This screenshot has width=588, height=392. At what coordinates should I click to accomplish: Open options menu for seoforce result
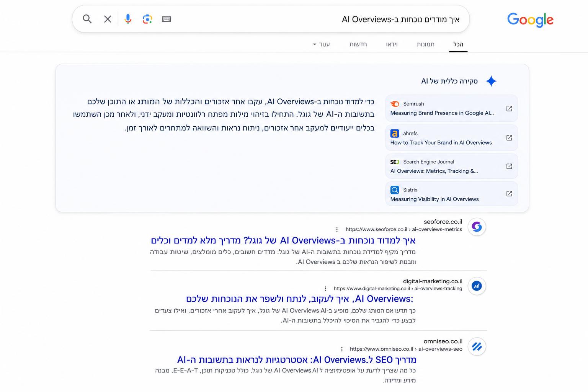tap(337, 229)
